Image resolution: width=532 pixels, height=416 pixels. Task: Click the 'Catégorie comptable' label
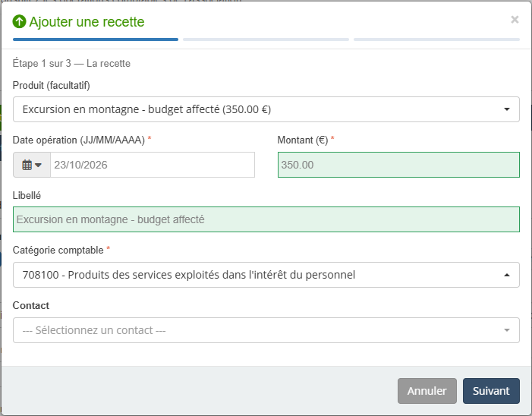[x=58, y=250]
